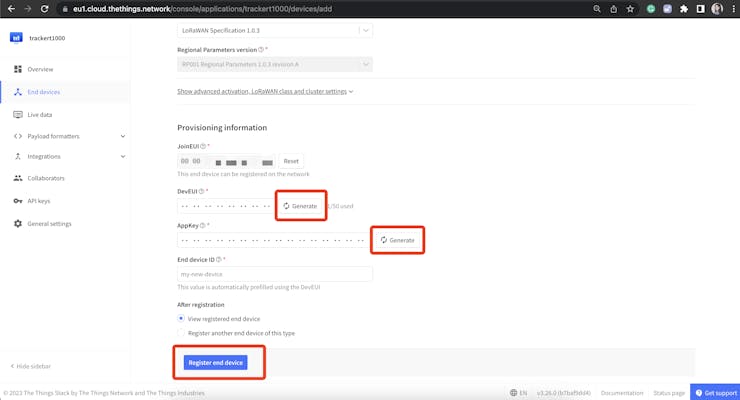Click help icon next to JoinEUI
740x400 pixels.
[x=203, y=146]
